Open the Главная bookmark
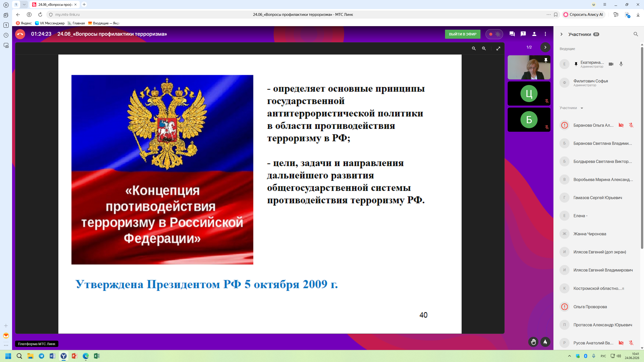The height and width of the screenshot is (362, 644). tap(76, 23)
